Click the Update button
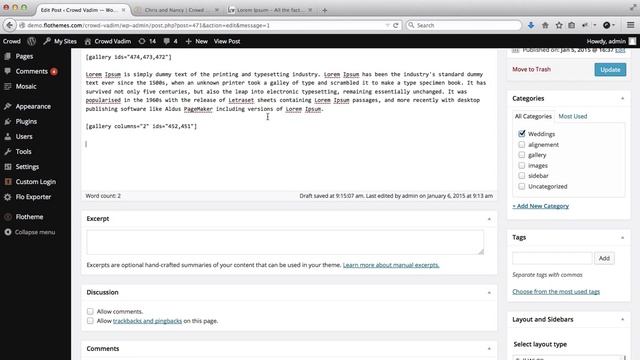 pos(610,69)
